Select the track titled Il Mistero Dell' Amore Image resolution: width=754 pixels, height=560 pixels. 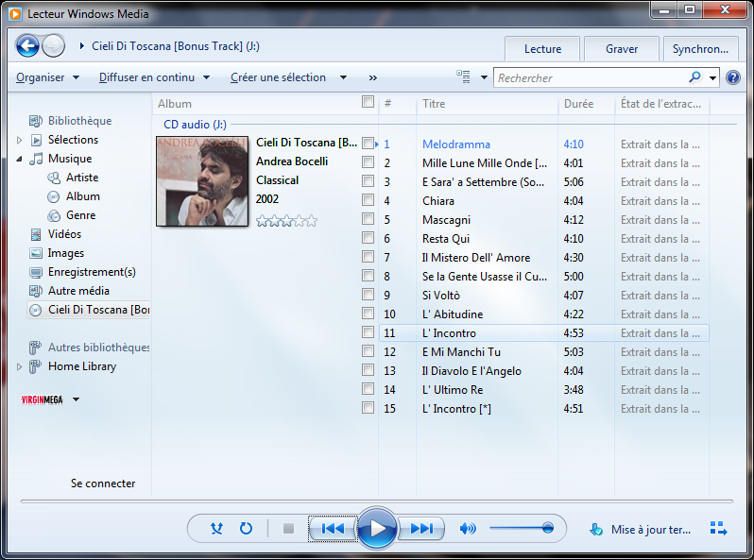(476, 258)
